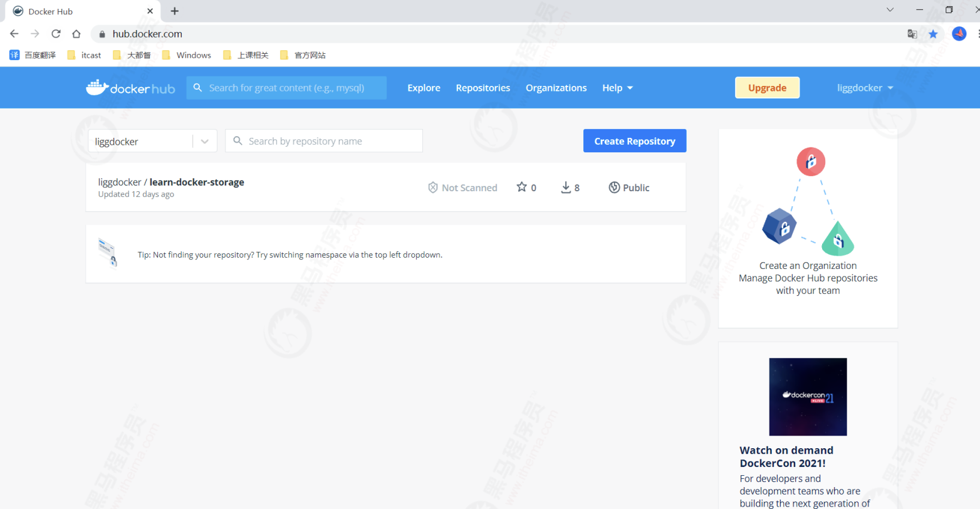The height and width of the screenshot is (509, 980).
Task: Close the Docker Hub browser tab
Action: [150, 11]
